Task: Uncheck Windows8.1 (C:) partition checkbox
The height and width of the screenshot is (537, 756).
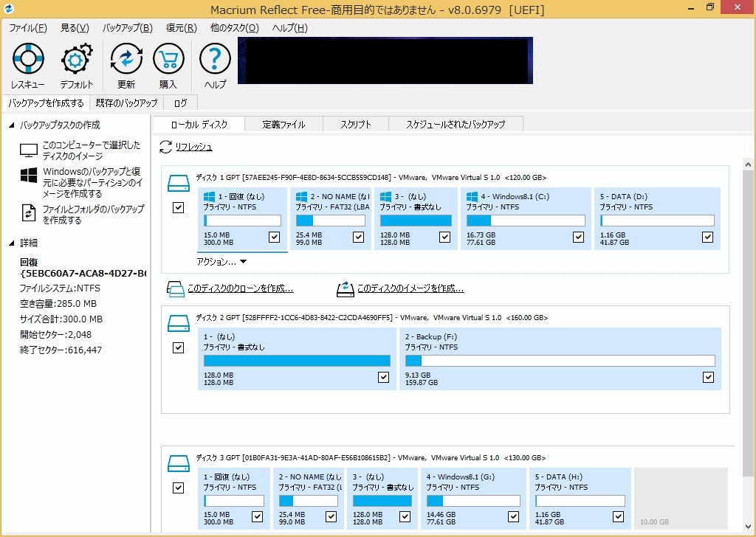Action: click(578, 237)
